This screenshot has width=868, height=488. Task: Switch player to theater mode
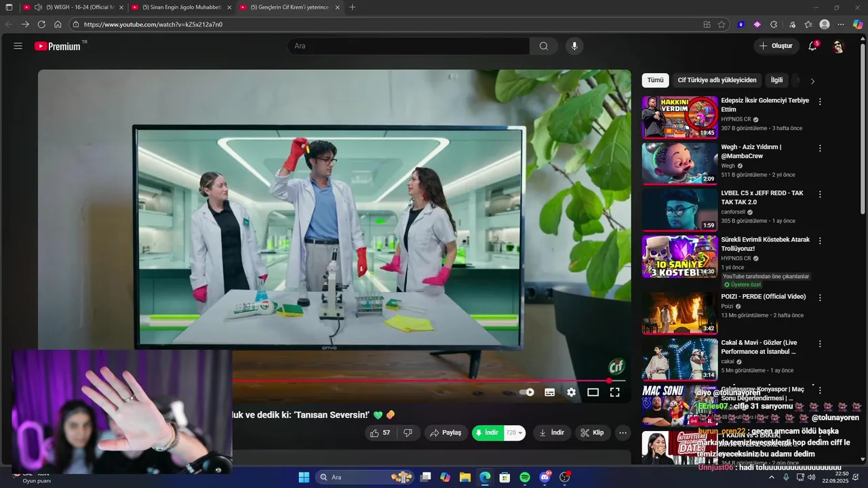tap(593, 392)
